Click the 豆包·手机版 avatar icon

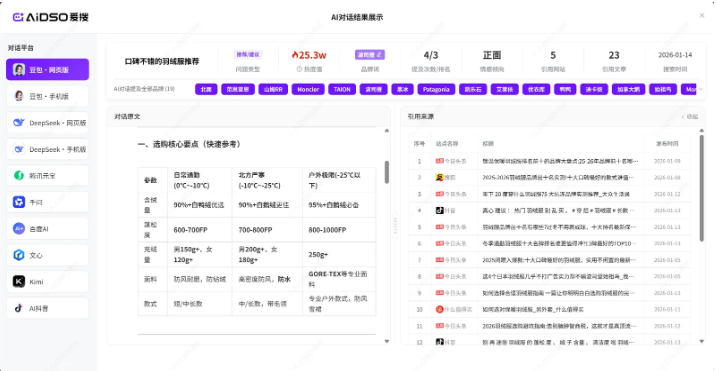[x=19, y=96]
